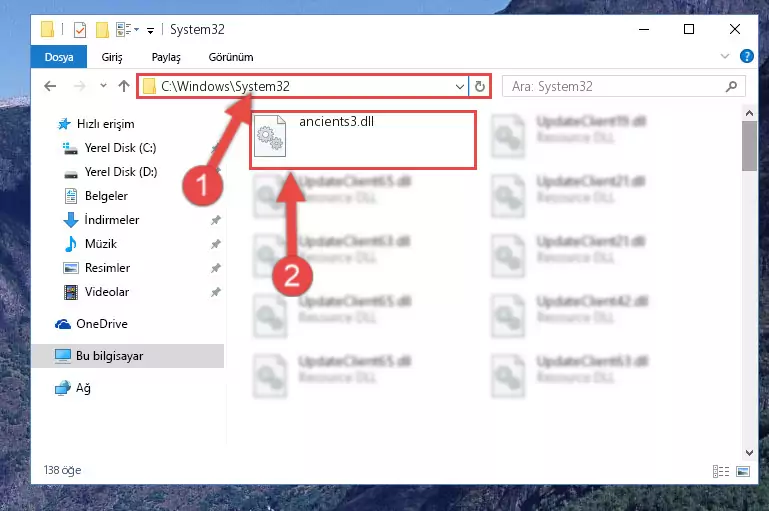Select Ağ network item
This screenshot has width=769, height=511.
click(x=82, y=388)
